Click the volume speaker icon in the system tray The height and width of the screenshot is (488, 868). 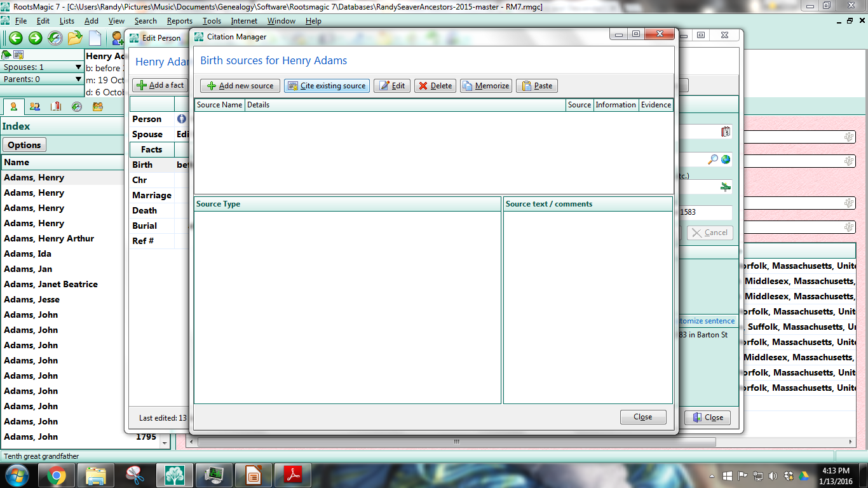click(x=773, y=476)
